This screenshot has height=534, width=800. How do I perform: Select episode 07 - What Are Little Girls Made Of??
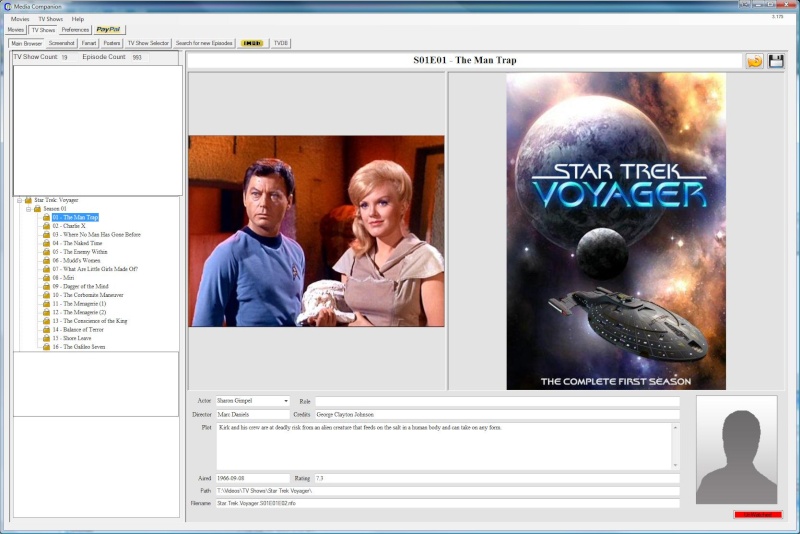pos(95,269)
